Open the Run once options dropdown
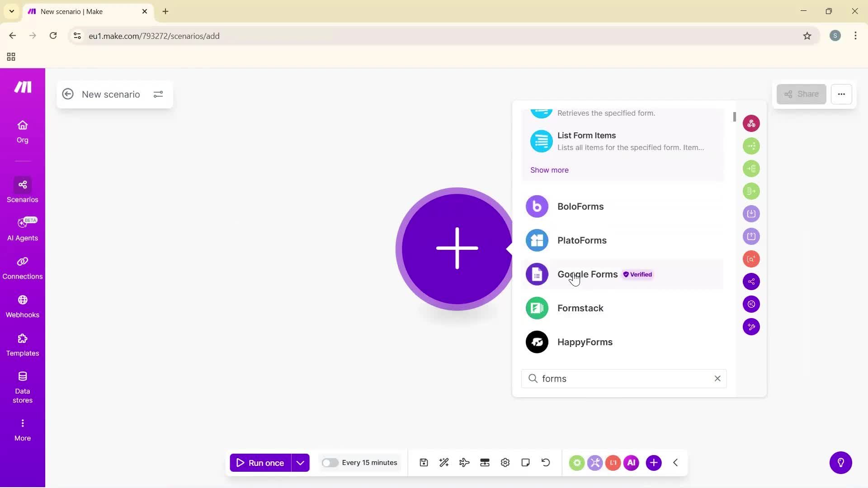 coord(300,462)
